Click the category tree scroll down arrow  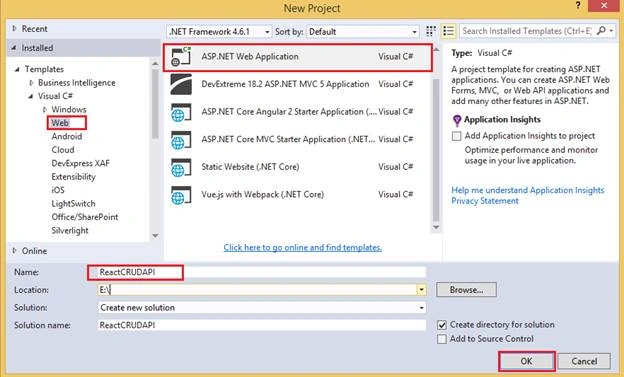click(155, 236)
